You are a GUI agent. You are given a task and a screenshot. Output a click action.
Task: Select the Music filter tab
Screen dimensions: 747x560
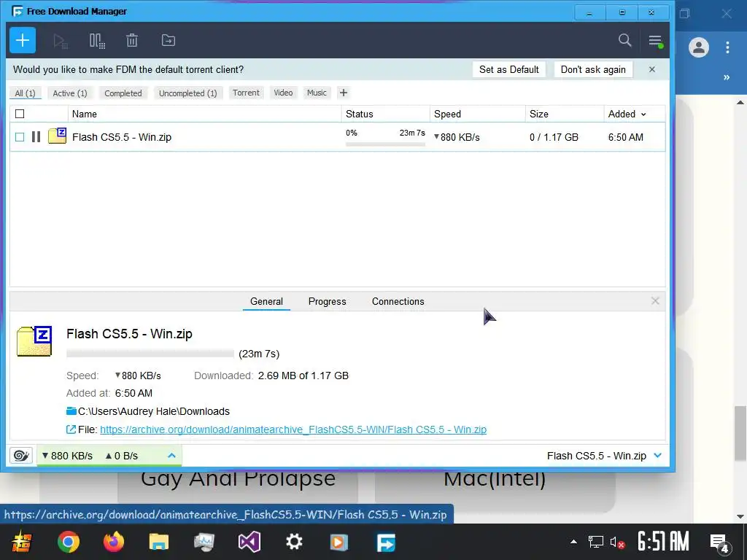(317, 93)
